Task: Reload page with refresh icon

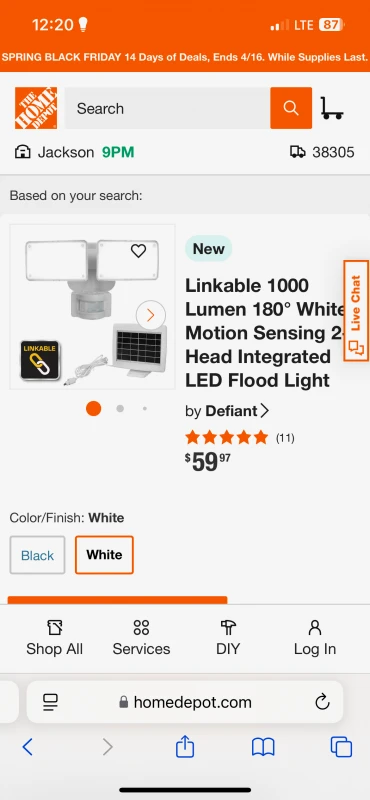Action: (x=322, y=703)
